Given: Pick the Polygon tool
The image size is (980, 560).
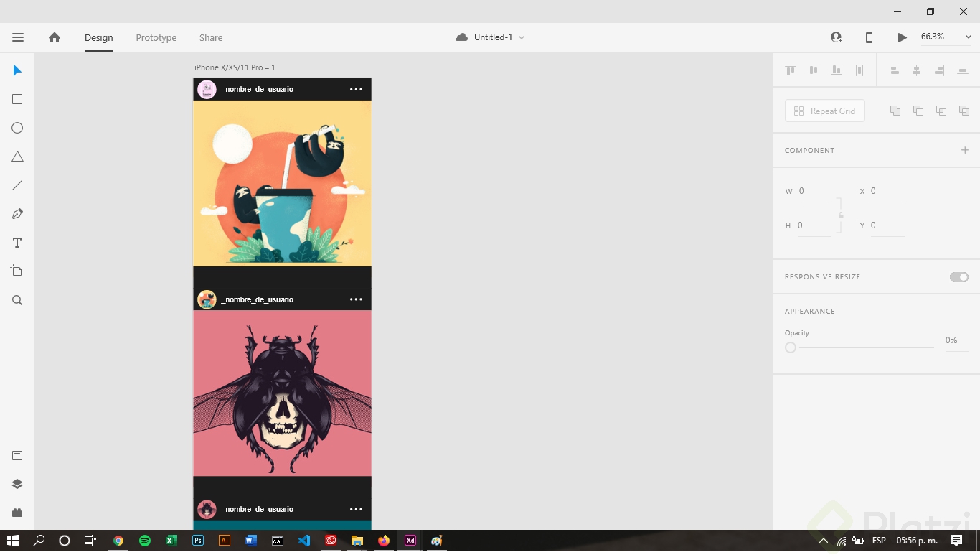Looking at the screenshot, I should (17, 156).
